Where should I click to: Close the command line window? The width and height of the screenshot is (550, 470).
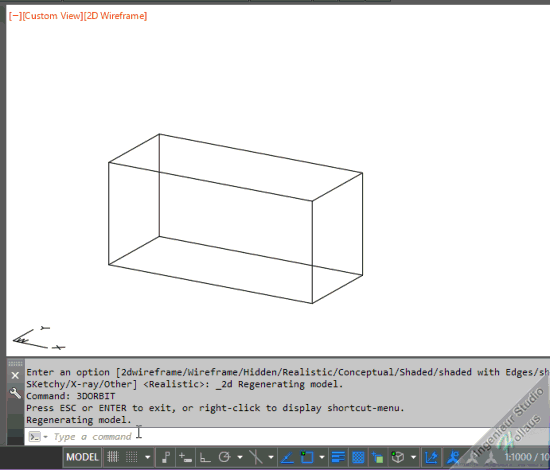pyautogui.click(x=15, y=376)
